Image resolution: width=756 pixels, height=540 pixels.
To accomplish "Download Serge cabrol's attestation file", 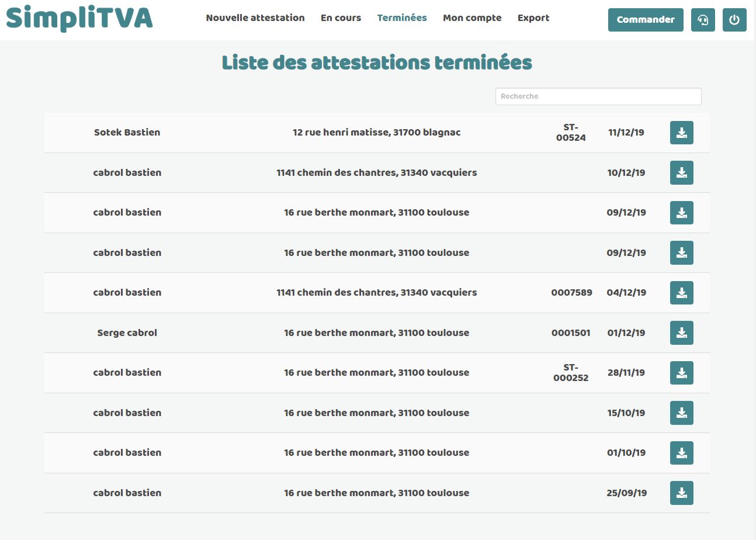I will [681, 333].
